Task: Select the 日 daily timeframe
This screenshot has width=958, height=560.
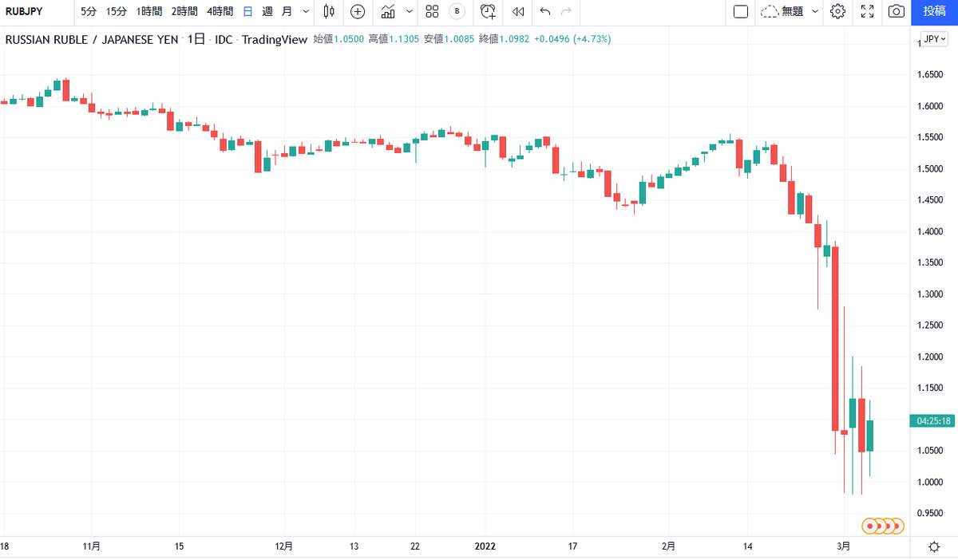Action: (x=247, y=11)
